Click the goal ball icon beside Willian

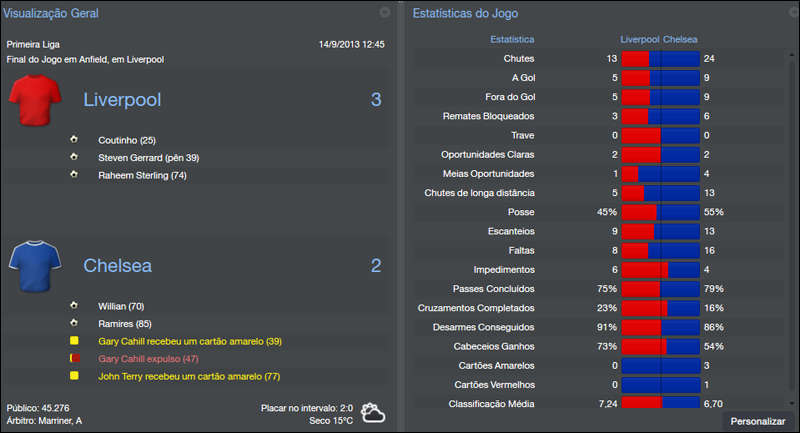[x=74, y=306]
